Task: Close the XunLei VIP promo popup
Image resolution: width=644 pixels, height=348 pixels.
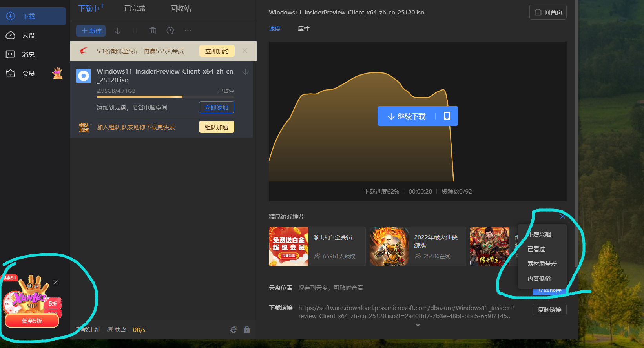Action: coord(56,282)
